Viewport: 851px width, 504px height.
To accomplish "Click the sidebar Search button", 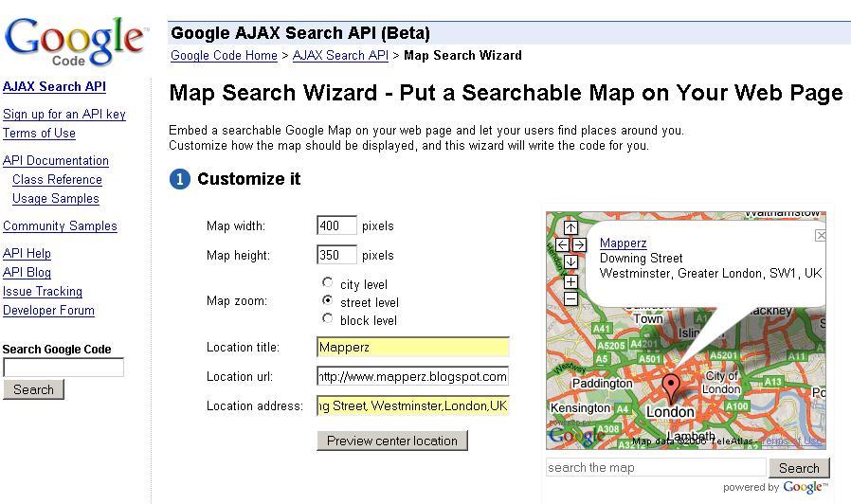I will pos(34,389).
